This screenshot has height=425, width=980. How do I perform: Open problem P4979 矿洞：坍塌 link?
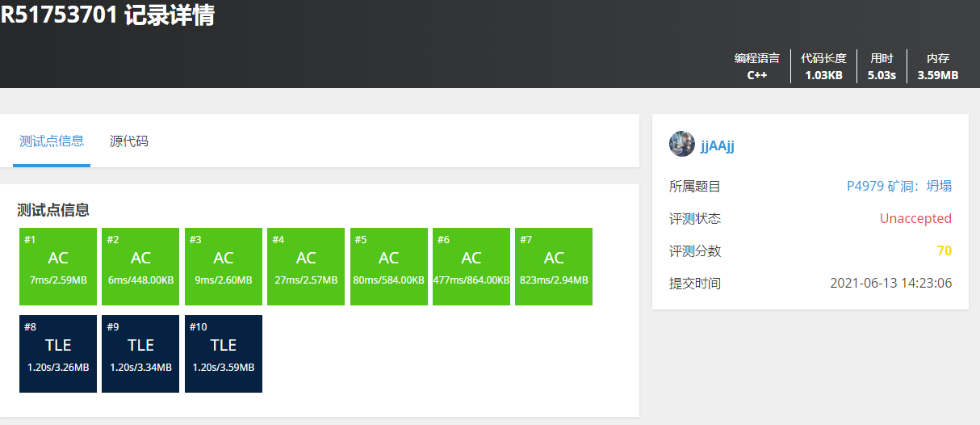899,187
